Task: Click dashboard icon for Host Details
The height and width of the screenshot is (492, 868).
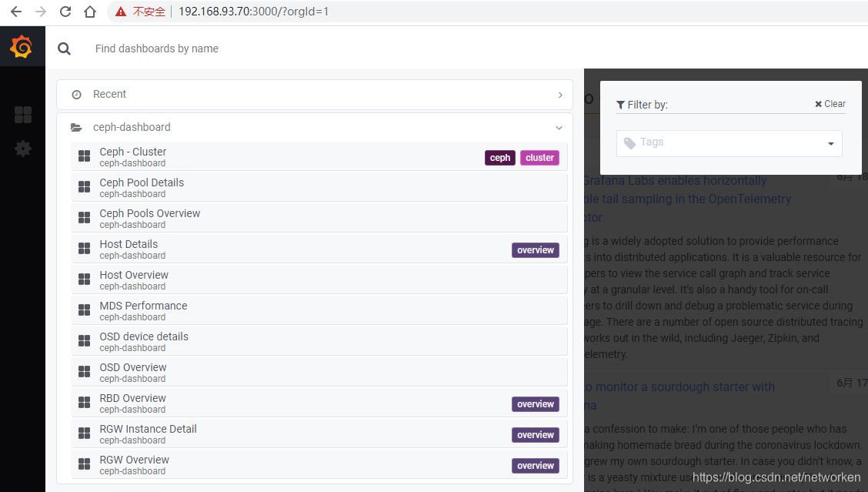Action: pos(84,249)
